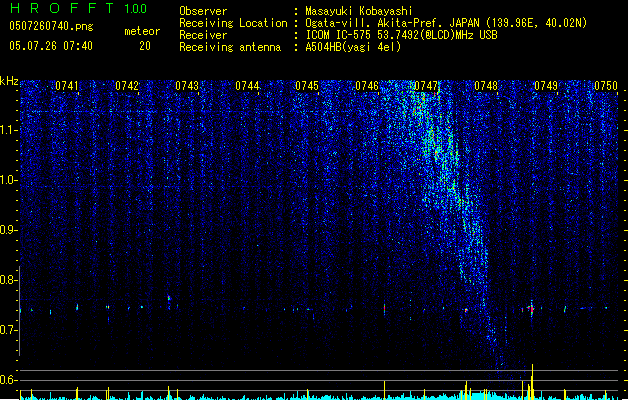The image size is (629, 400).
Task: Click the tallest yellow meteor spike near 0749
Action: [532, 382]
